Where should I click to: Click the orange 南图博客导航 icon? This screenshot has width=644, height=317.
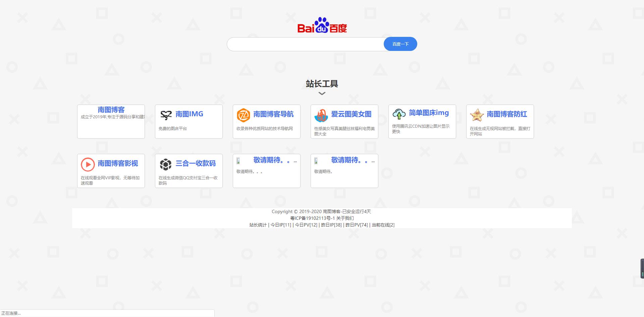coord(244,115)
